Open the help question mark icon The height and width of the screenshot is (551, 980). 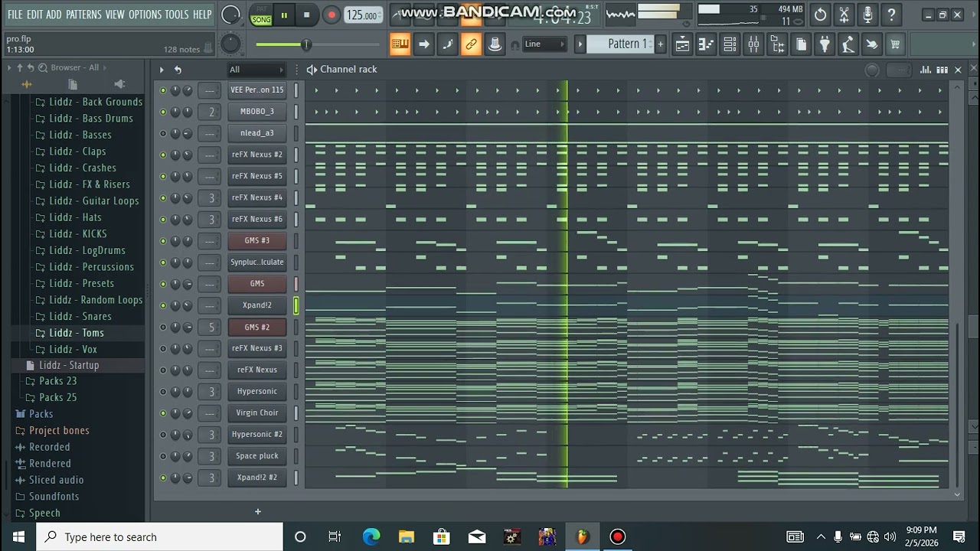coord(891,15)
